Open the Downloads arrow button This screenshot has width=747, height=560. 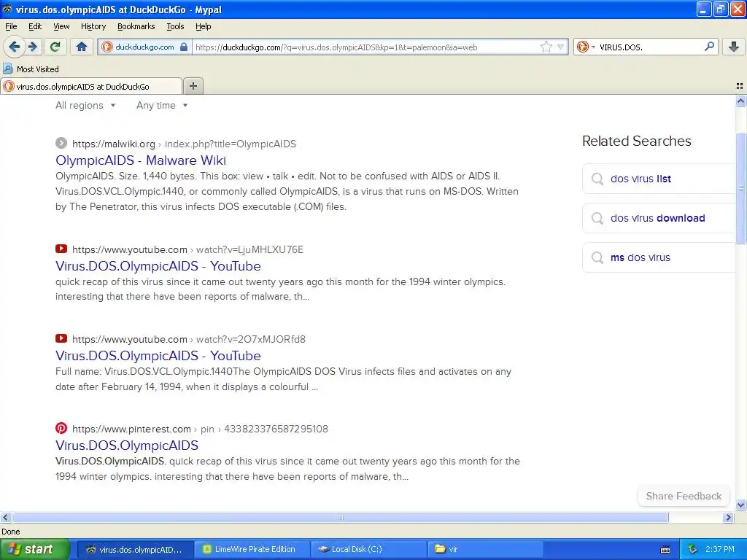pyautogui.click(x=734, y=47)
